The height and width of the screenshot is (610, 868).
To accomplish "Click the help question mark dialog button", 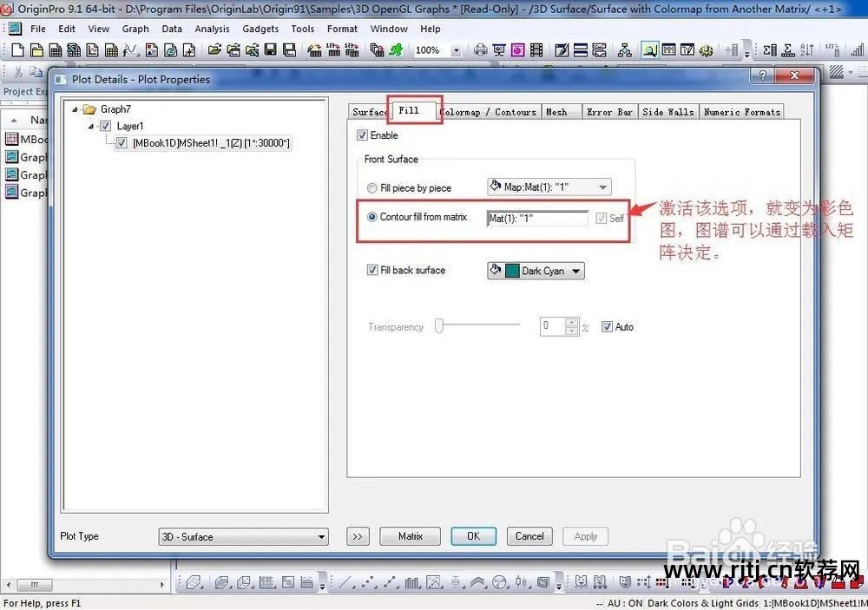I will pos(763,75).
